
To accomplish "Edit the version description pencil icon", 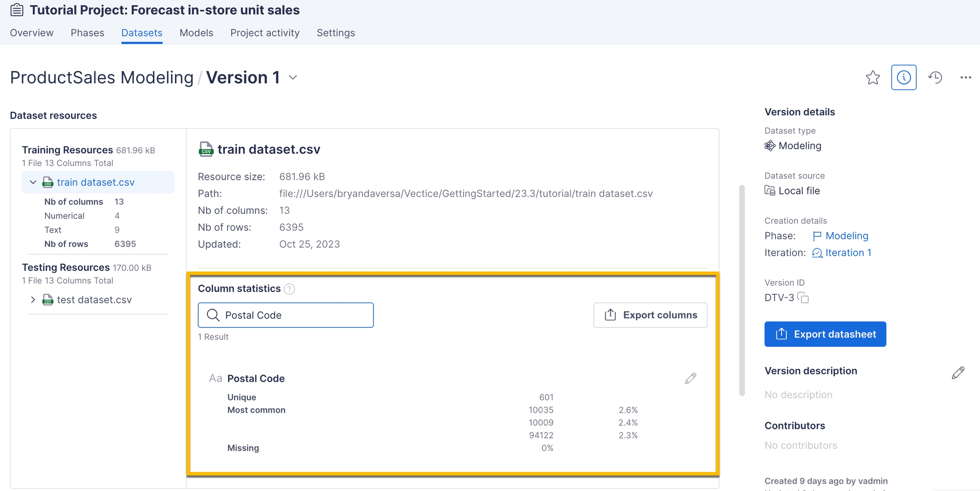I will tap(958, 373).
